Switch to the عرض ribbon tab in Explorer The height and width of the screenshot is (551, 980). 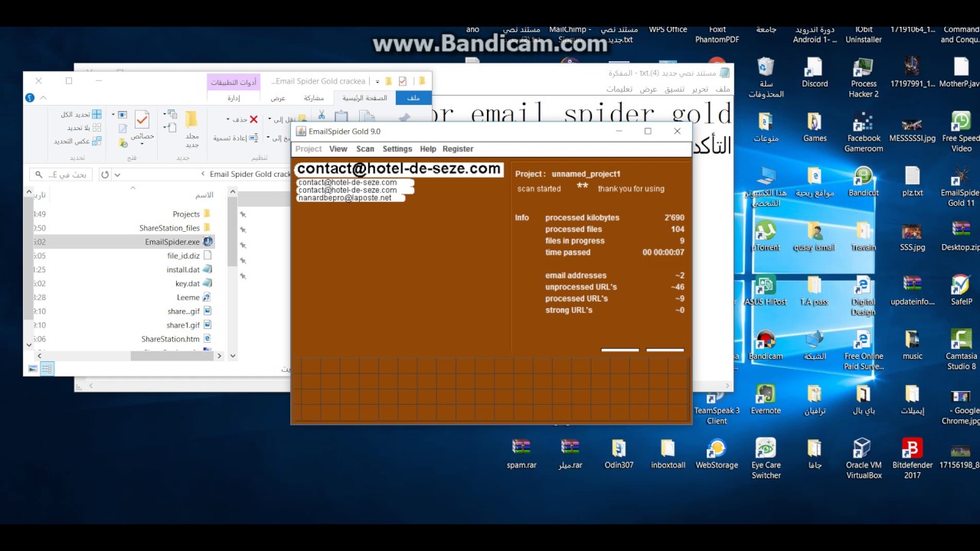point(278,98)
